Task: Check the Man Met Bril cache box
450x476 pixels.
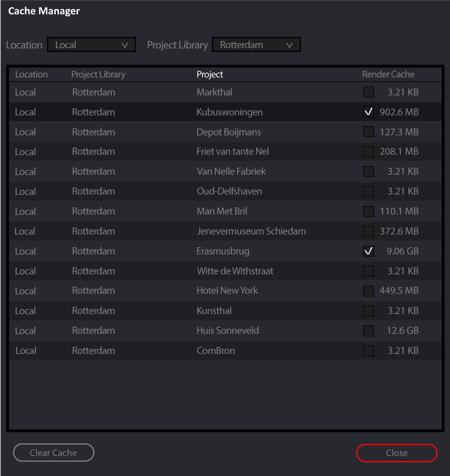Action: point(368,211)
